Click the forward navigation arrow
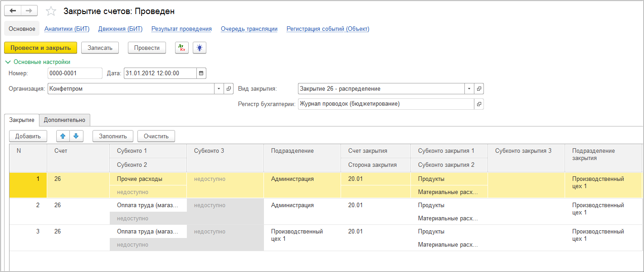Viewport: 644px width, 272px height. (29, 11)
